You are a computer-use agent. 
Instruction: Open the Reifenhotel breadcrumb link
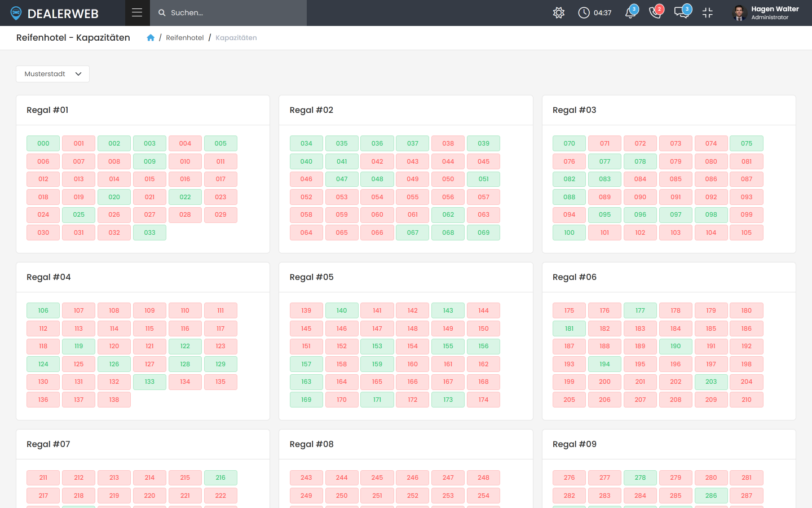[185, 38]
